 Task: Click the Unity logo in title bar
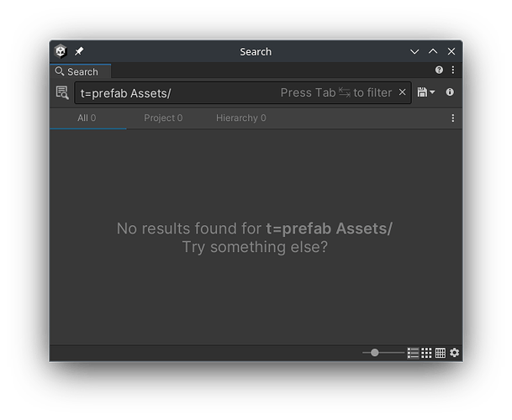tap(61, 51)
